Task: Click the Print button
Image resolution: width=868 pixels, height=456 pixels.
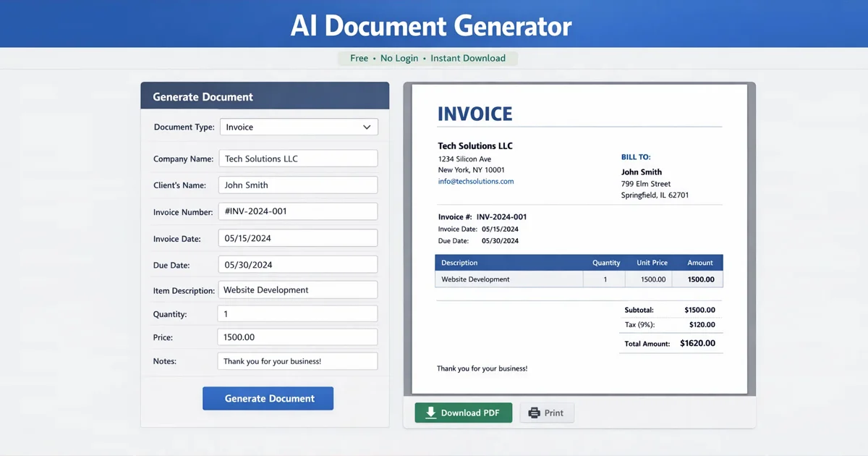Action: pos(547,413)
